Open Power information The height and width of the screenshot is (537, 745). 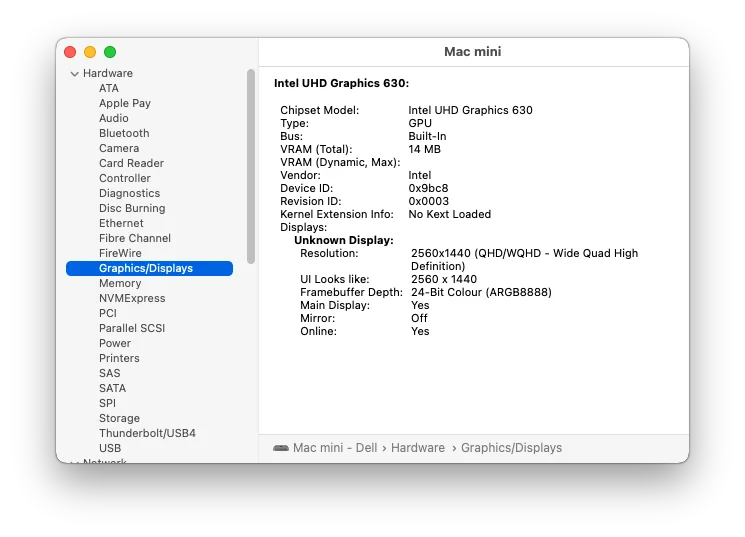[x=115, y=343]
